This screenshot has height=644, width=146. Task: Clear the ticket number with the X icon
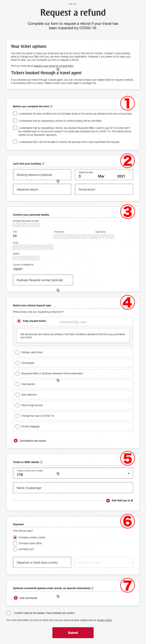128,473
